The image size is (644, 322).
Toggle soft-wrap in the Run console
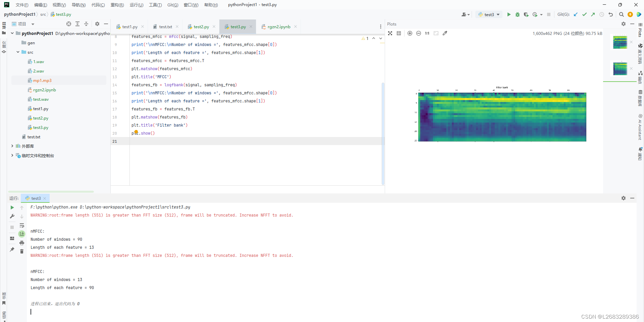pyautogui.click(x=22, y=225)
